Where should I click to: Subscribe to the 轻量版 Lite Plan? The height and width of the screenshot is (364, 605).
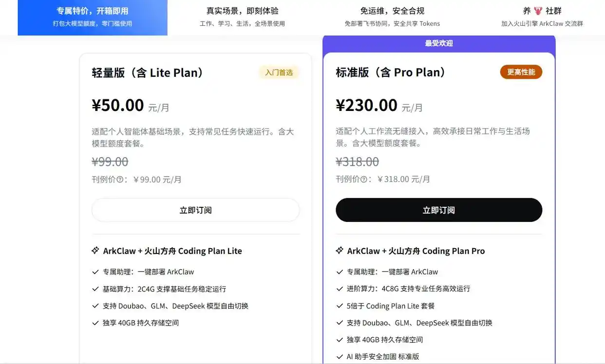[x=195, y=210]
